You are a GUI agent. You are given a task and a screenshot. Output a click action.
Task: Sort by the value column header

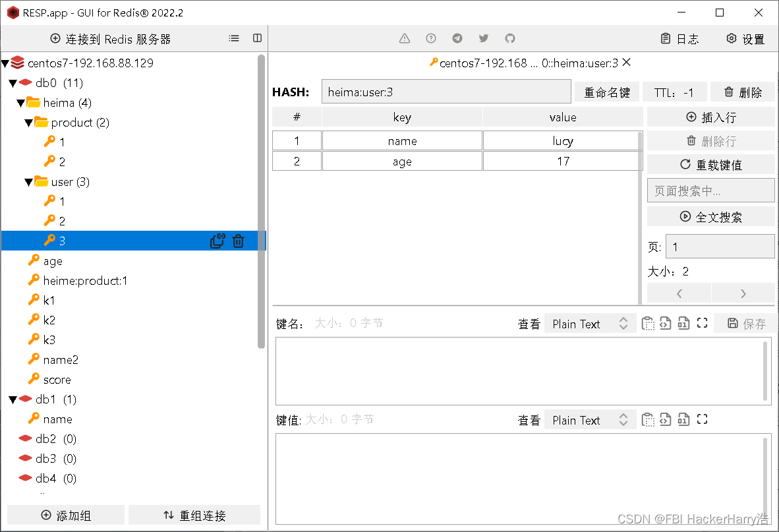pyautogui.click(x=562, y=117)
